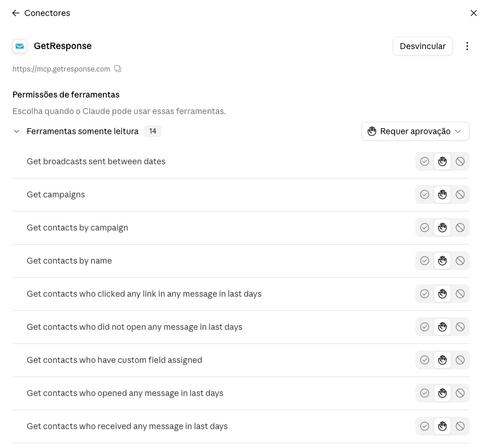
Task: Click Get contacts who opened any message label
Action: 125,393
